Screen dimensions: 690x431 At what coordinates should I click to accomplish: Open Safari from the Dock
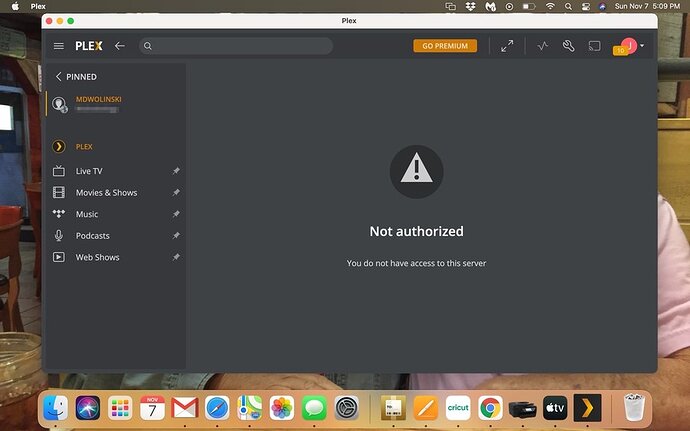[x=217, y=408]
